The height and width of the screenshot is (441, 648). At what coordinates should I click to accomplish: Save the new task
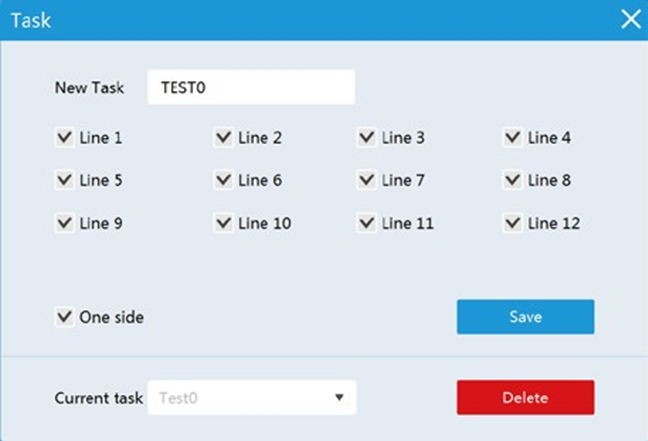(x=525, y=317)
